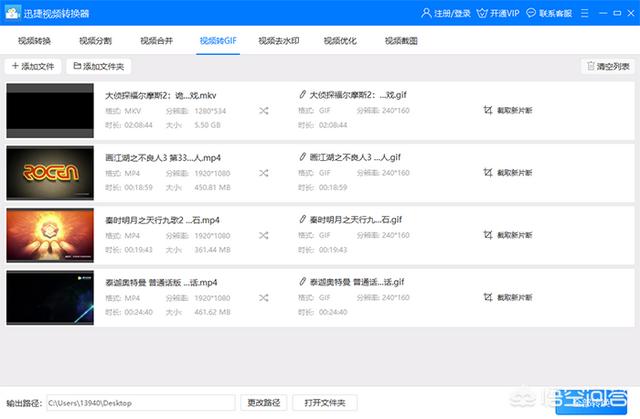
Task: Click convert arrows icon for 泰迦奥特曼 row
Action: [264, 298]
